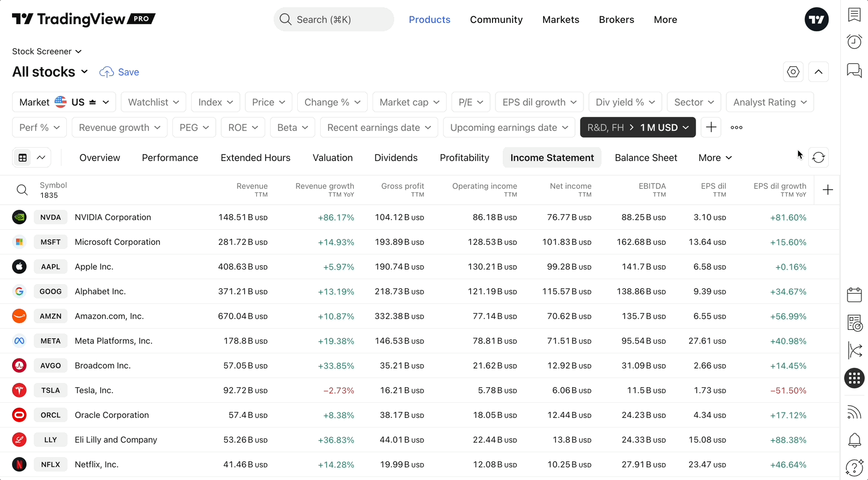The height and width of the screenshot is (480, 868).
Task: Open the R&D, FH filter dropdown
Action: (x=638, y=127)
